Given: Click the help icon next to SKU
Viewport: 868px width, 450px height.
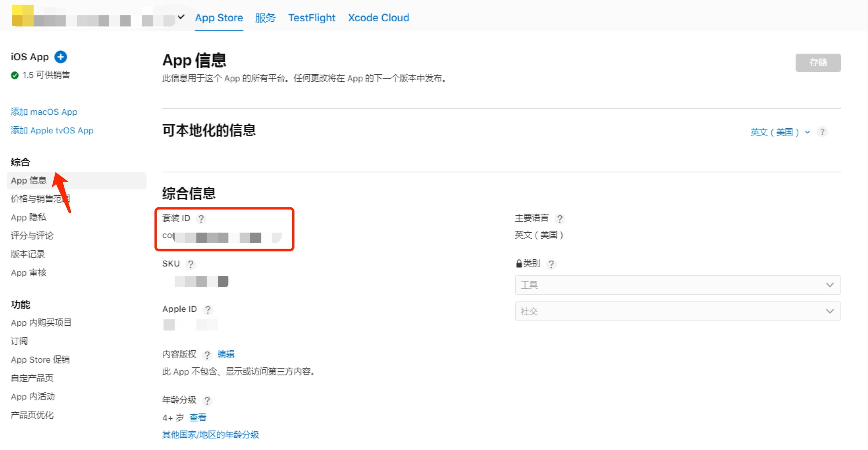Looking at the screenshot, I should click(x=191, y=264).
